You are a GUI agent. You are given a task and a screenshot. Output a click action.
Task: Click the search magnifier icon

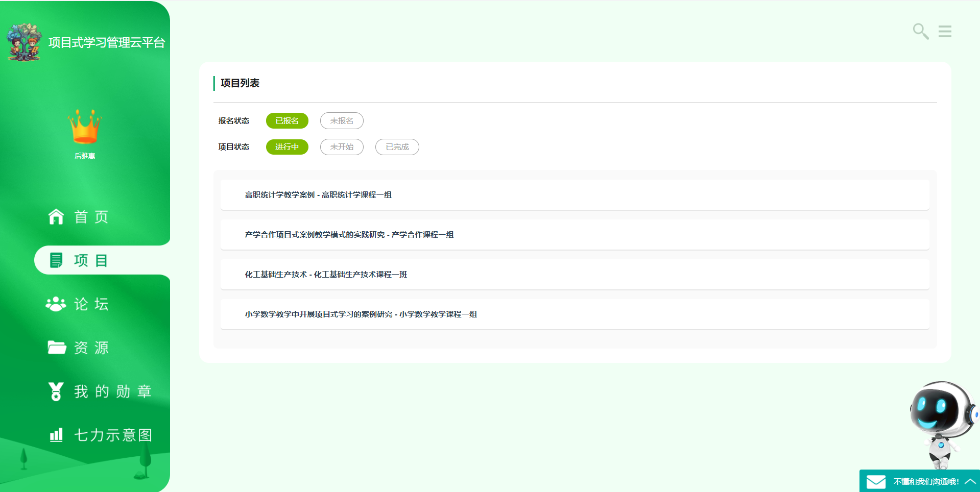pyautogui.click(x=920, y=32)
